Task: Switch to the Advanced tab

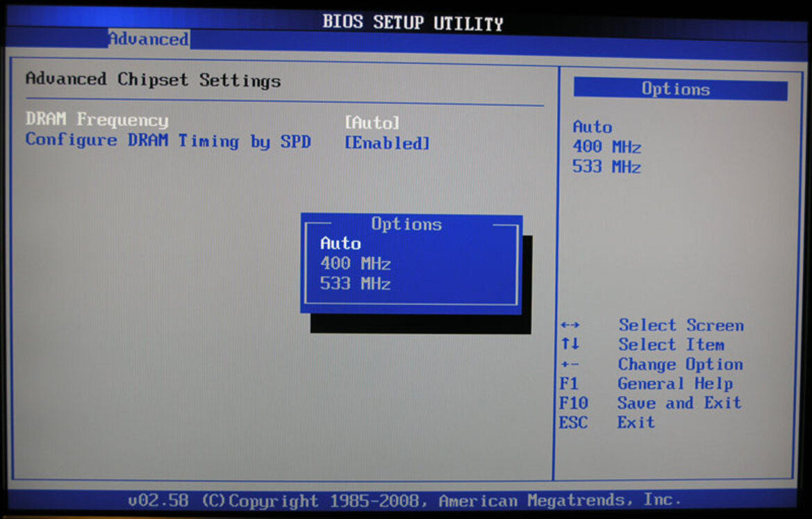Action: [x=147, y=40]
